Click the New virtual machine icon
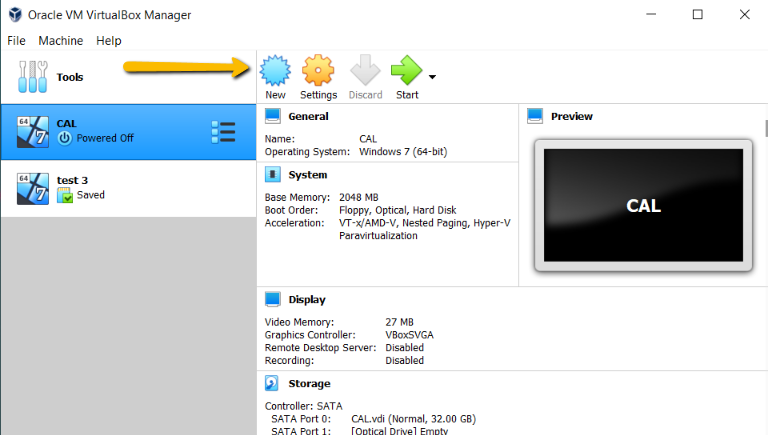 click(275, 70)
